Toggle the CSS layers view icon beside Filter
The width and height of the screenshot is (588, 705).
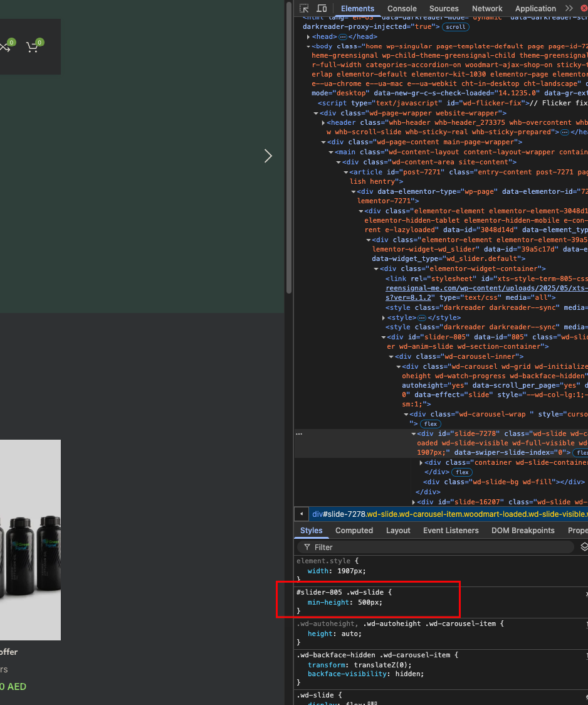584,547
